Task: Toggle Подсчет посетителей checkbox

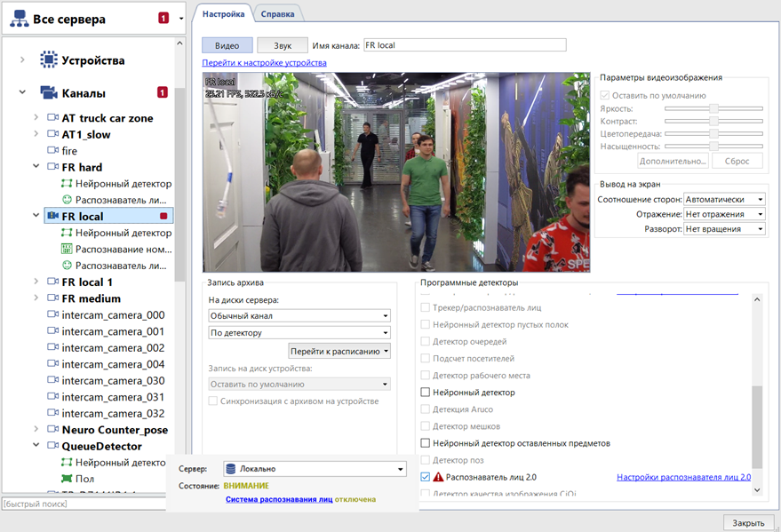Action: 426,358
